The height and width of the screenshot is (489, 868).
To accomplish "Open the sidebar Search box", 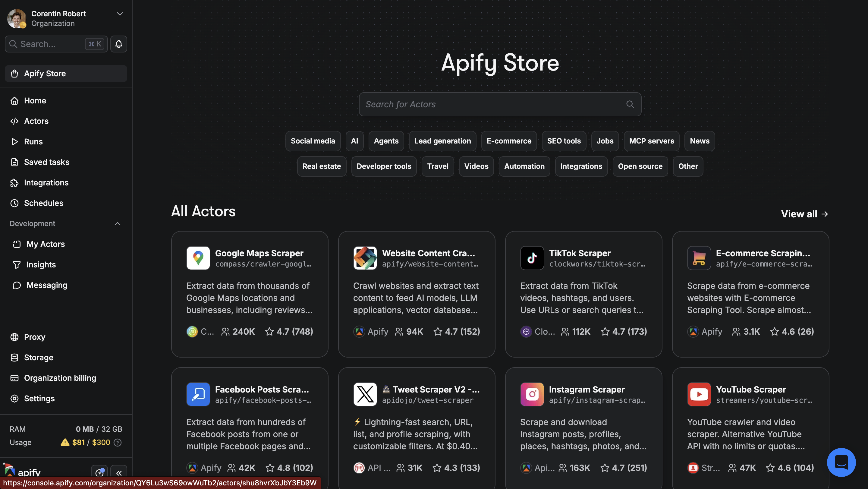I will (x=56, y=44).
